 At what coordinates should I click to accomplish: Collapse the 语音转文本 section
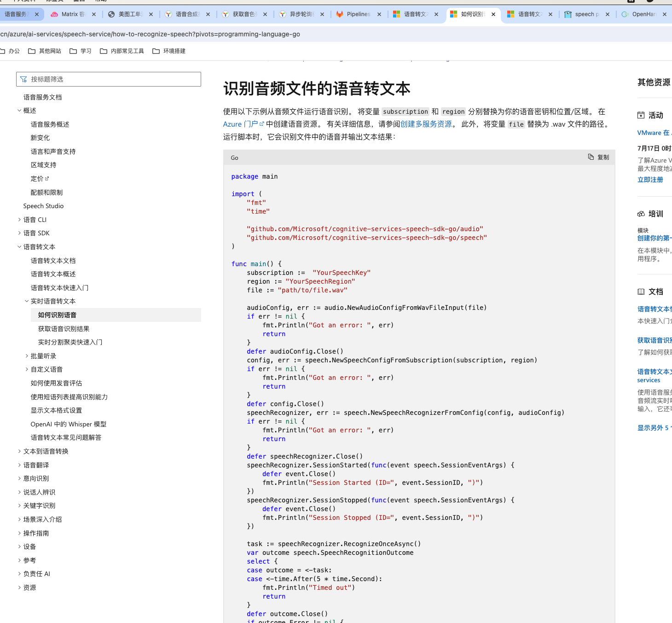tap(19, 247)
